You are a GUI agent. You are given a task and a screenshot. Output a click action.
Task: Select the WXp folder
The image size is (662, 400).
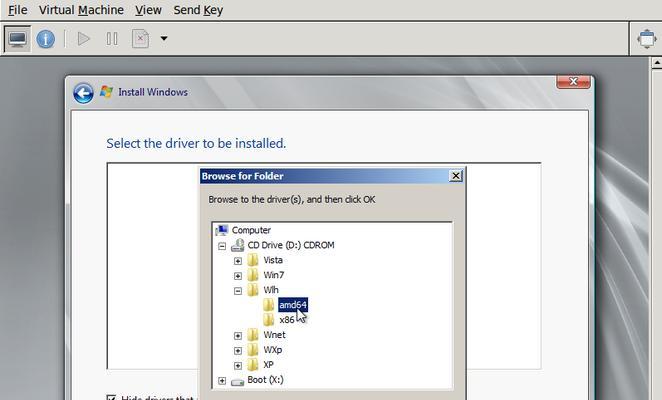click(x=273, y=349)
